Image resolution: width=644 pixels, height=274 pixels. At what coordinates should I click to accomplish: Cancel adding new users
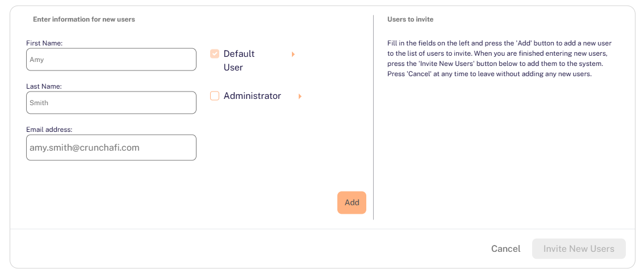tap(505, 248)
